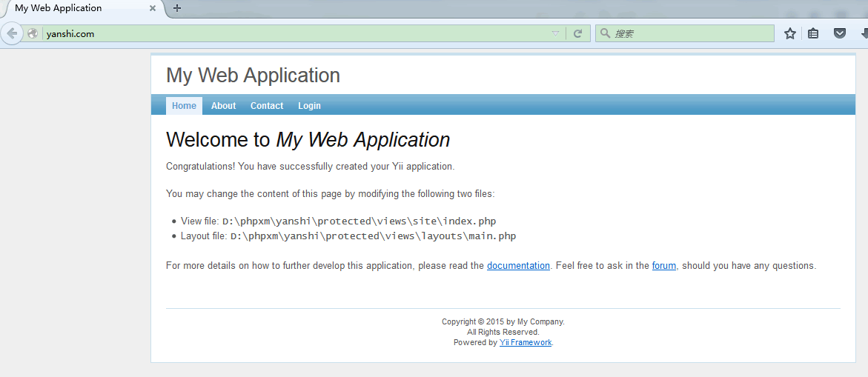
Task: Click the browser back arrow button
Action: click(12, 33)
